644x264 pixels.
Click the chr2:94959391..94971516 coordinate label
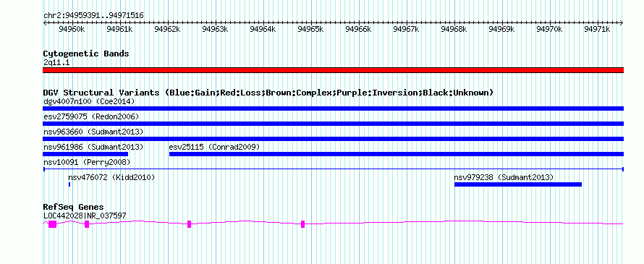click(x=93, y=16)
